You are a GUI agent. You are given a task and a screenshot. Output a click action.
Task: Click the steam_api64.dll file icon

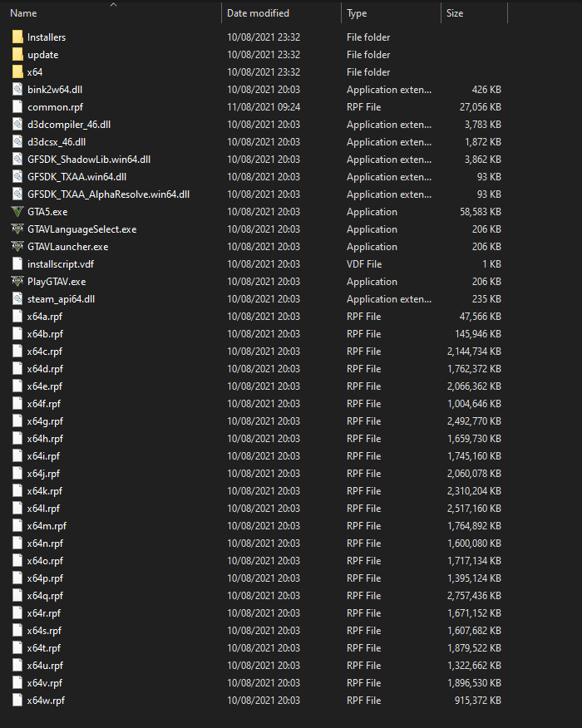[x=17, y=299]
